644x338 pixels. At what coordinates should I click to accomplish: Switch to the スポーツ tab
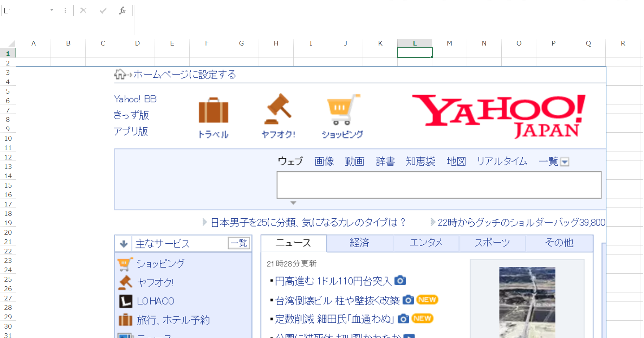tap(492, 243)
